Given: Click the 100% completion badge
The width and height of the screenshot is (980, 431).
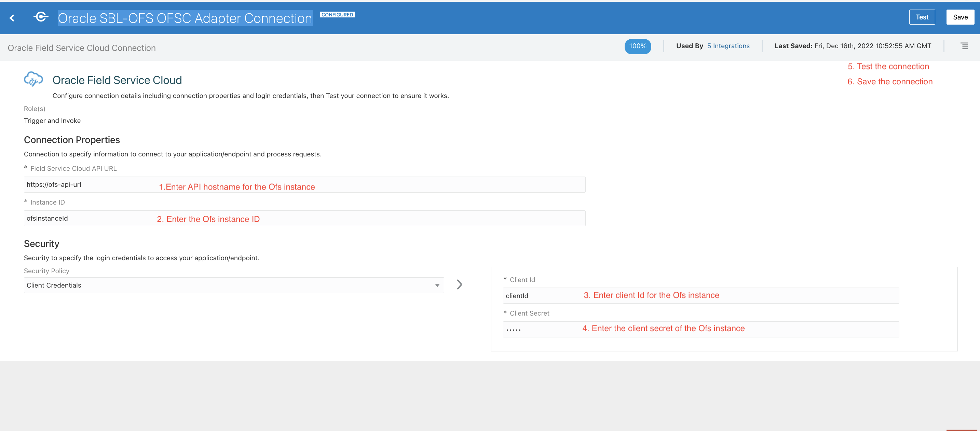Looking at the screenshot, I should 637,46.
